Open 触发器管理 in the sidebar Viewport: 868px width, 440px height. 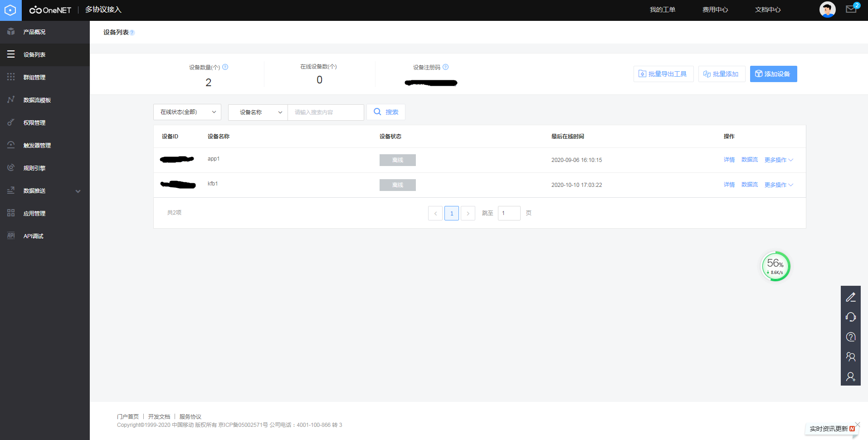[x=45, y=145]
